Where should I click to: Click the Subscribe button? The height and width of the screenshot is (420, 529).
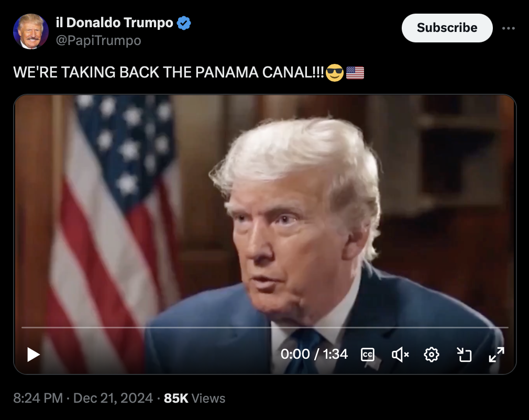pos(447,28)
